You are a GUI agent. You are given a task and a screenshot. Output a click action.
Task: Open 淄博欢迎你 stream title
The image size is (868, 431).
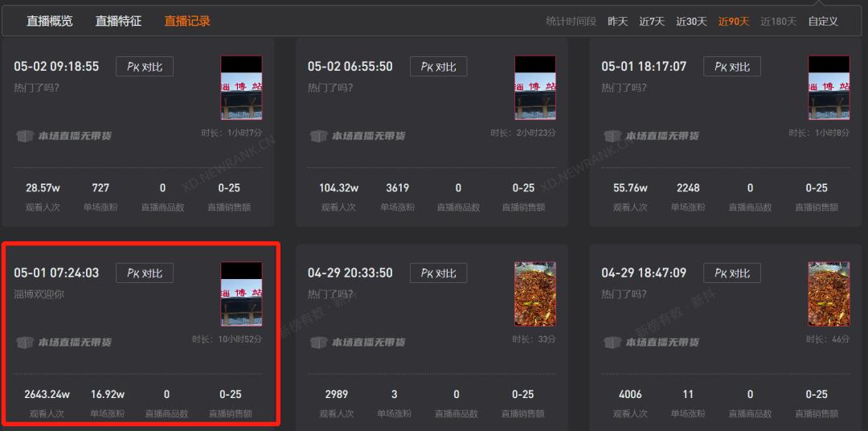tap(39, 294)
